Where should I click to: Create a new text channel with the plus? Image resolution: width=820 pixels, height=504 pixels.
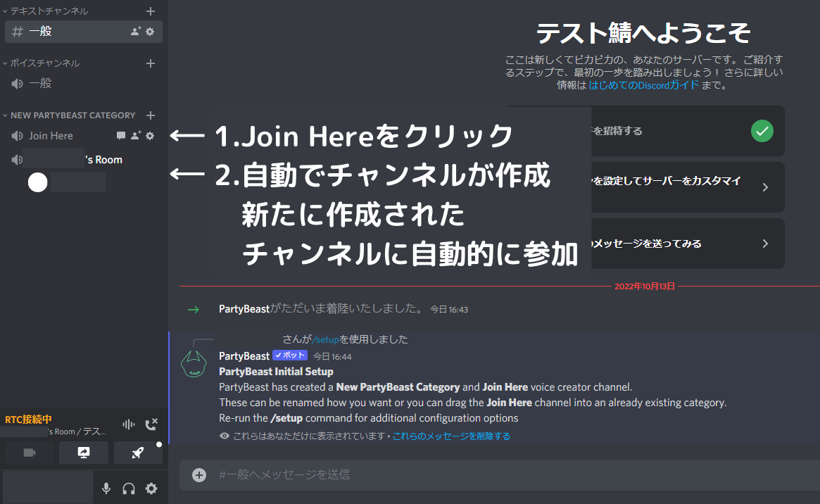(151, 11)
